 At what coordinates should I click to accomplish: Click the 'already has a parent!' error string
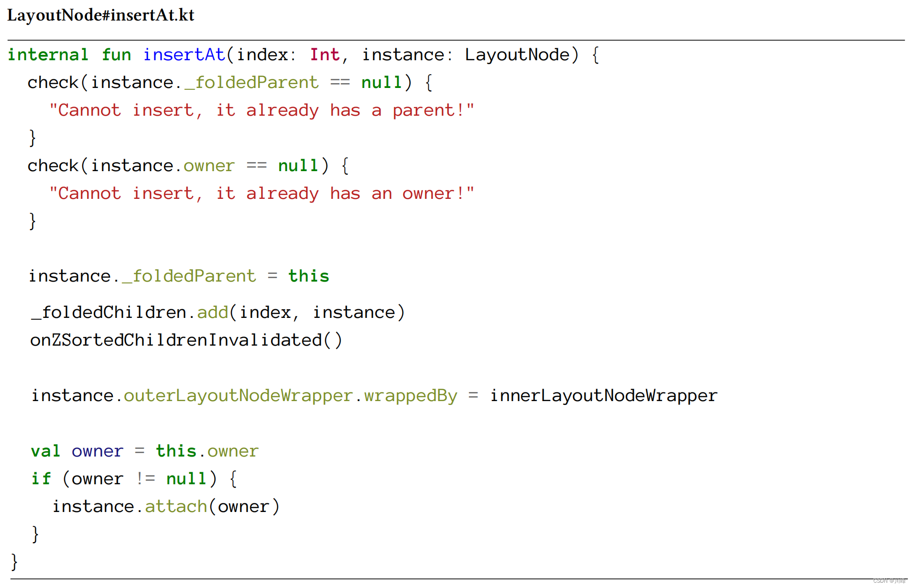tap(261, 110)
